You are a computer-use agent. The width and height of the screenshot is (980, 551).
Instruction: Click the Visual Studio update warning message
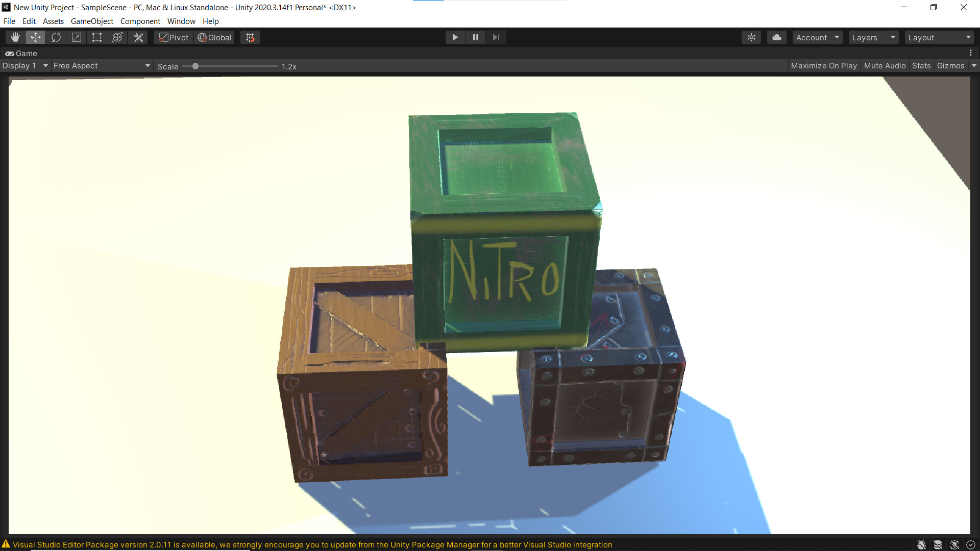(312, 544)
